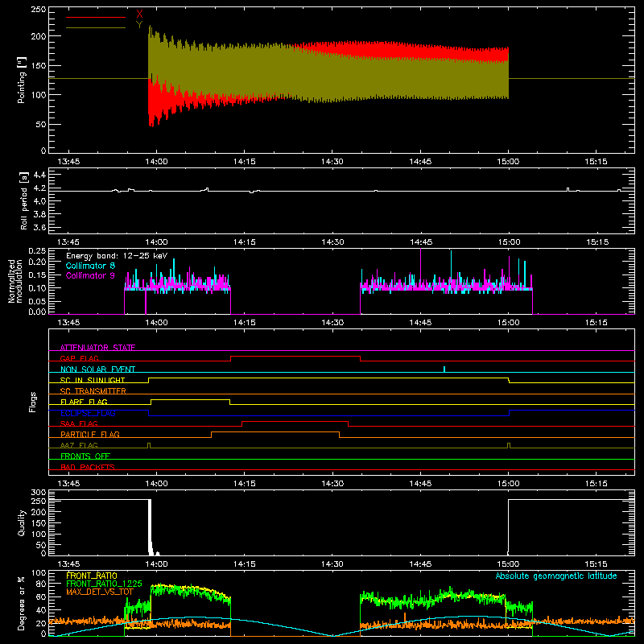This screenshot has width=644, height=644.
Task: Click the cyan spike on the NON_SOLAR_EVENT line
Action: coord(444,369)
